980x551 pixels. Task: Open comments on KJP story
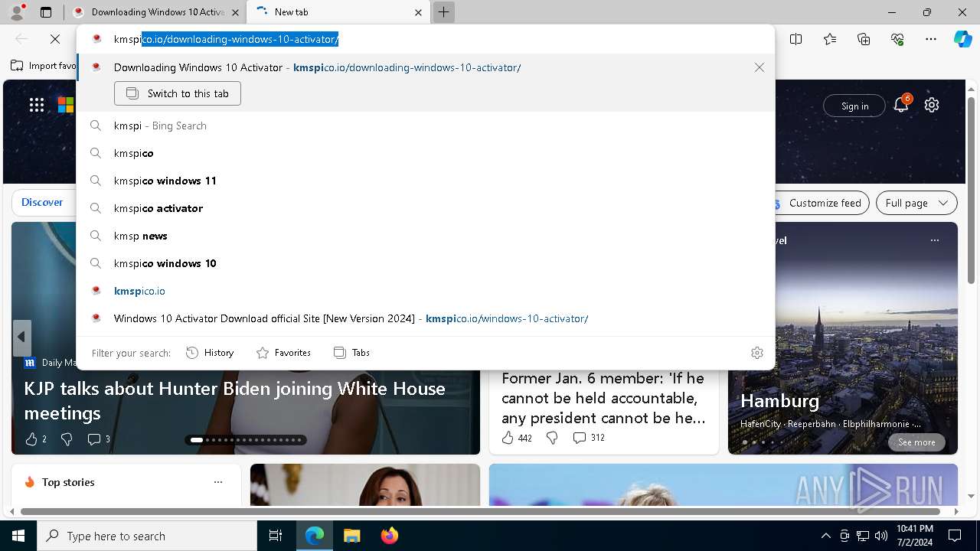(x=99, y=439)
